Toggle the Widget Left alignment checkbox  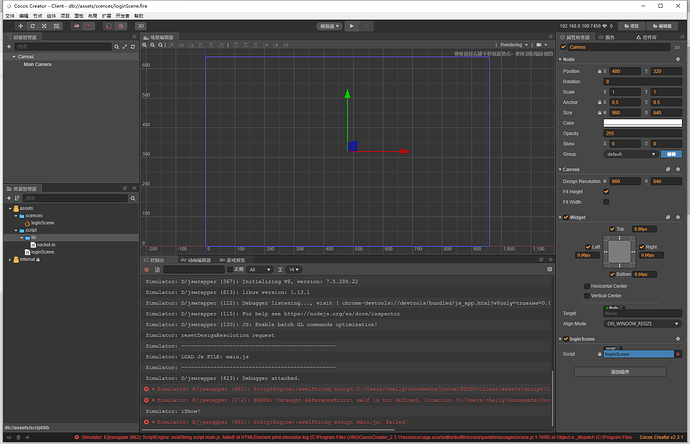[588, 247]
